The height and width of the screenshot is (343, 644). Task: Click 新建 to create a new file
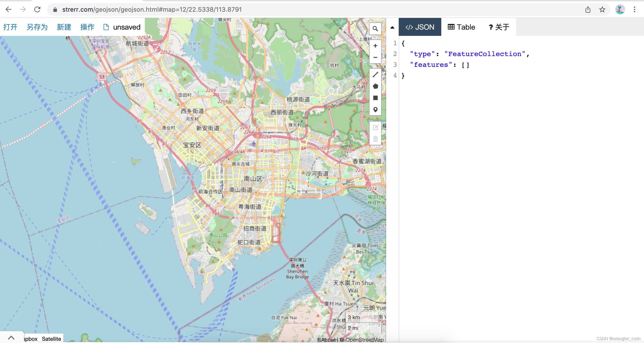coord(64,27)
